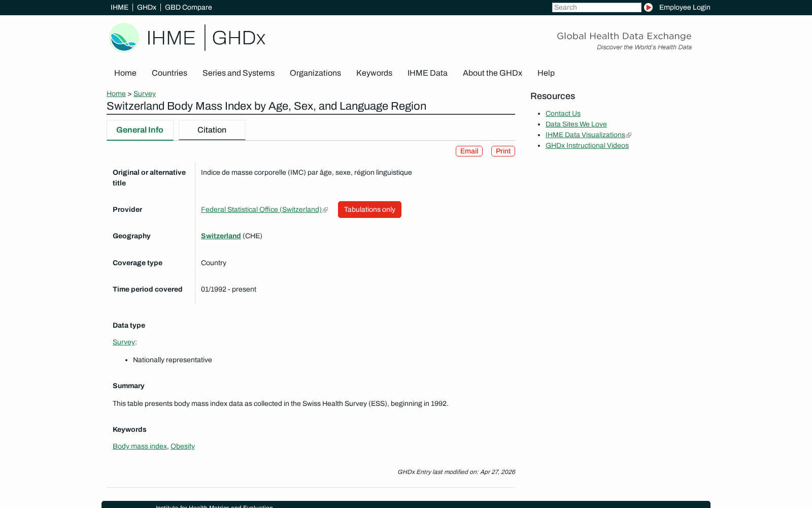Click the Tabulations only red badge
This screenshot has height=508, width=812.
369,209
